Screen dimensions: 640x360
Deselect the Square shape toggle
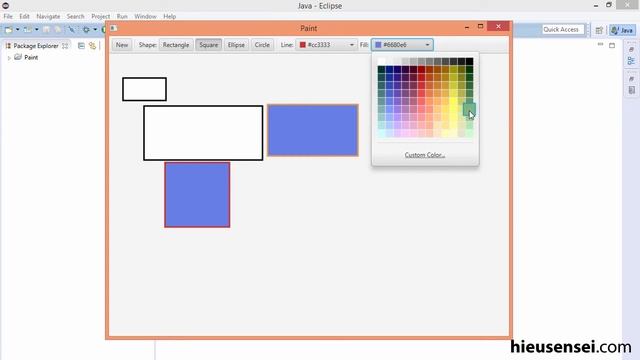point(209,45)
